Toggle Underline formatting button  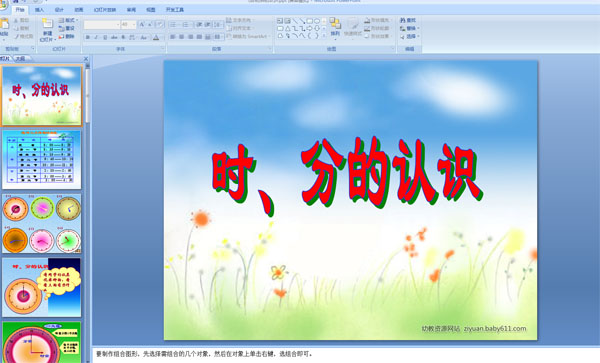click(105, 37)
